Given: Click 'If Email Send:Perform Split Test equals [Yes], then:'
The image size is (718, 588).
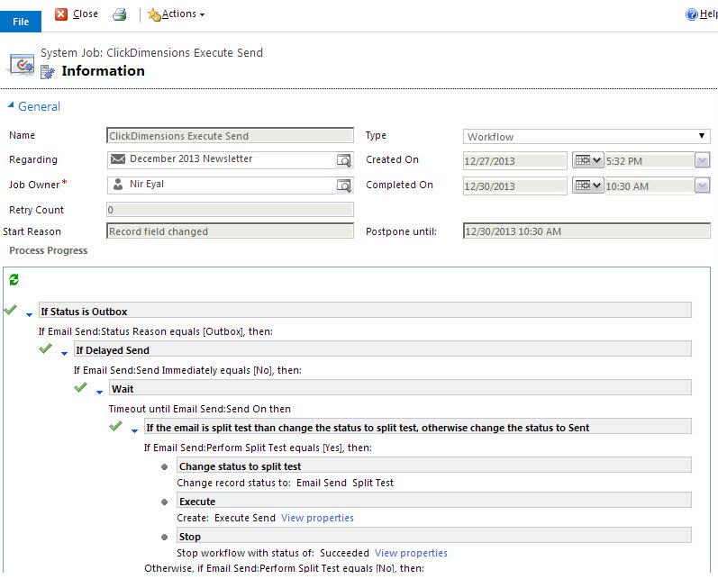Looking at the screenshot, I should pos(258,448).
